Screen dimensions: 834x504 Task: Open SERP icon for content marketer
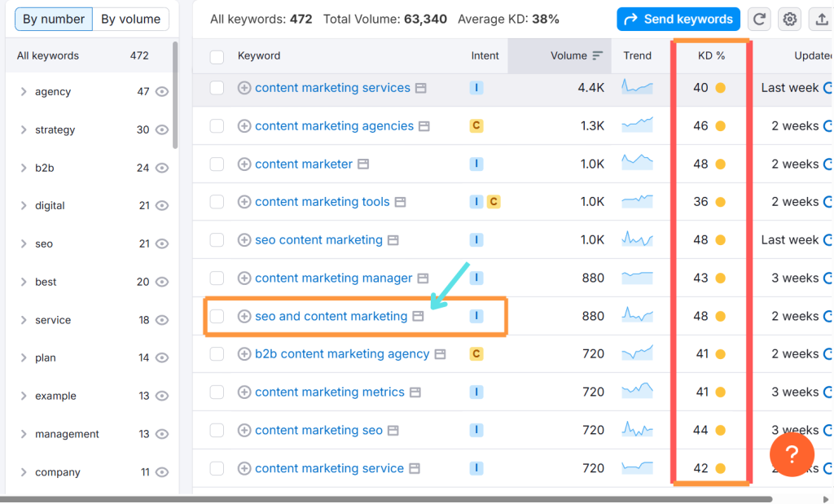pos(363,164)
